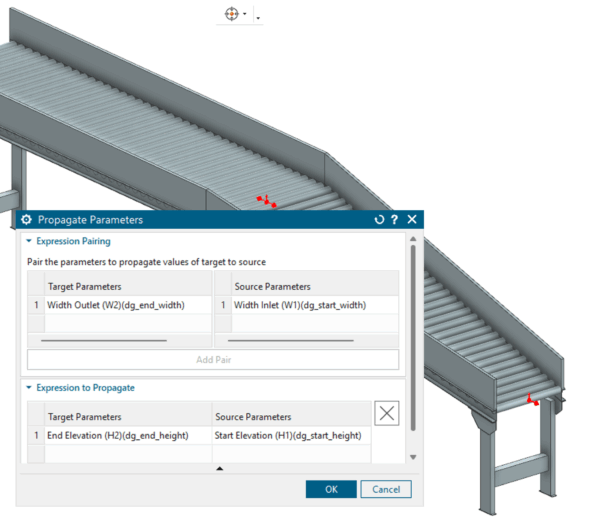The width and height of the screenshot is (600, 523).
Task: Click the Add Pair button
Action: pyautogui.click(x=212, y=359)
